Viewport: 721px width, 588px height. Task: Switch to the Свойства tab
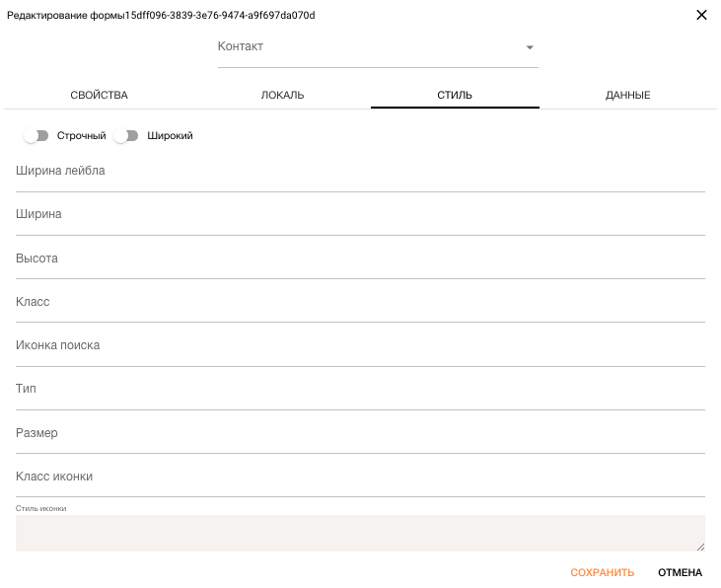tap(99, 96)
